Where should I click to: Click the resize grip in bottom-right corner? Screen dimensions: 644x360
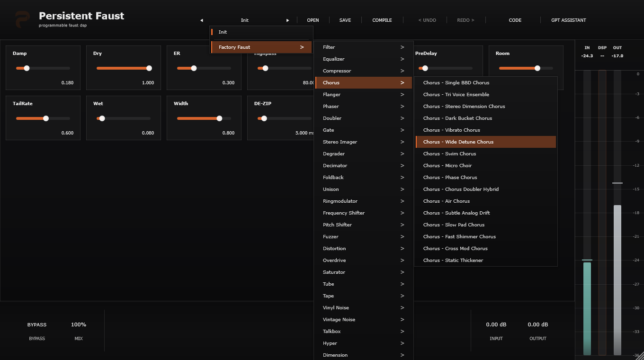click(640, 355)
